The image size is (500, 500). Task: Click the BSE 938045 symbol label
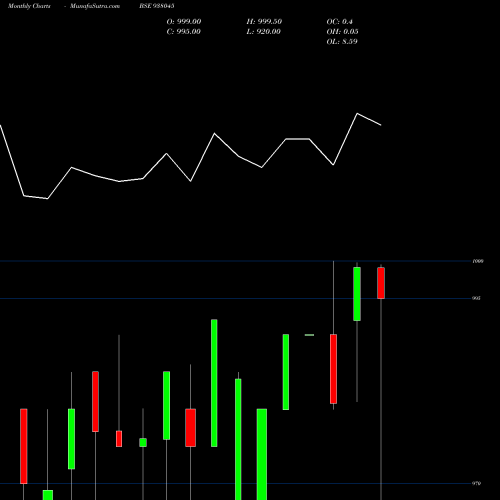157,6
